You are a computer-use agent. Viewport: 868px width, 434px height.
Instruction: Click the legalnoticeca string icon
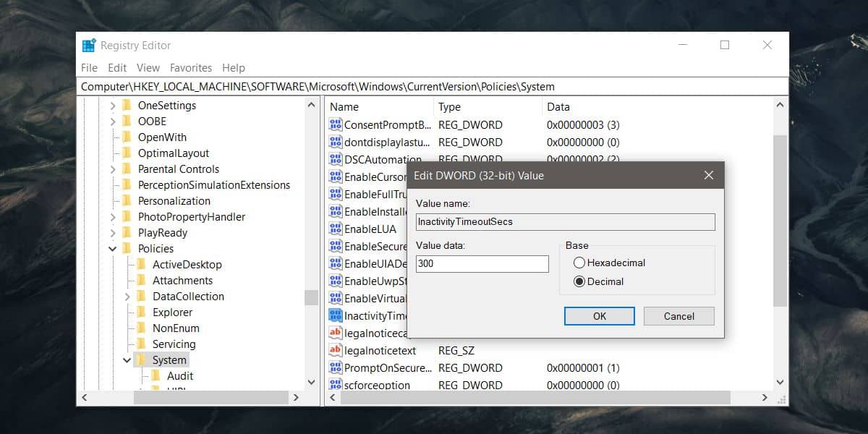(x=335, y=333)
